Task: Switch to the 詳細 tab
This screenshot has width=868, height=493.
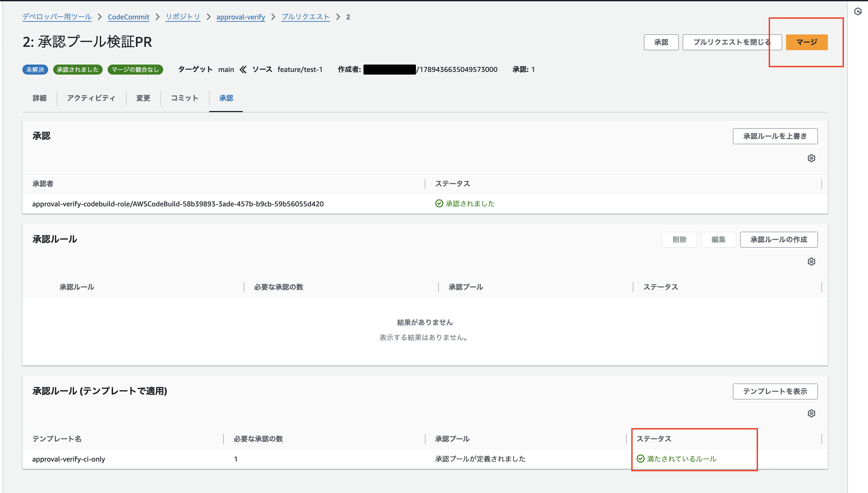Action: coord(39,98)
